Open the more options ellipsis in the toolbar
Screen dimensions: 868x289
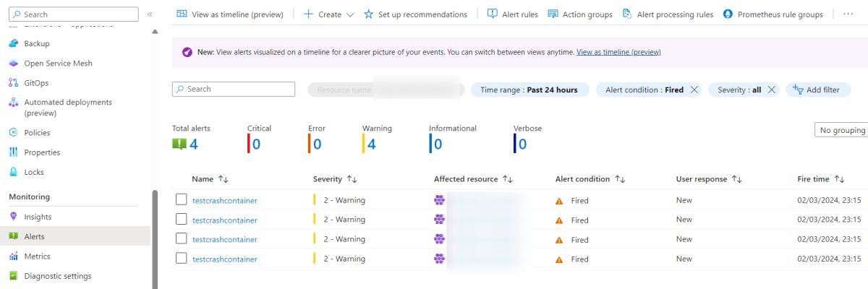click(x=848, y=14)
